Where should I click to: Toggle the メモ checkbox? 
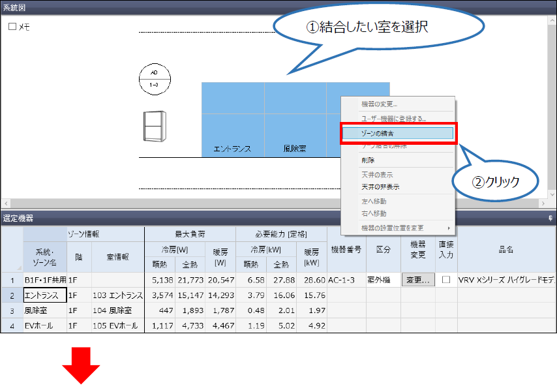click(12, 27)
